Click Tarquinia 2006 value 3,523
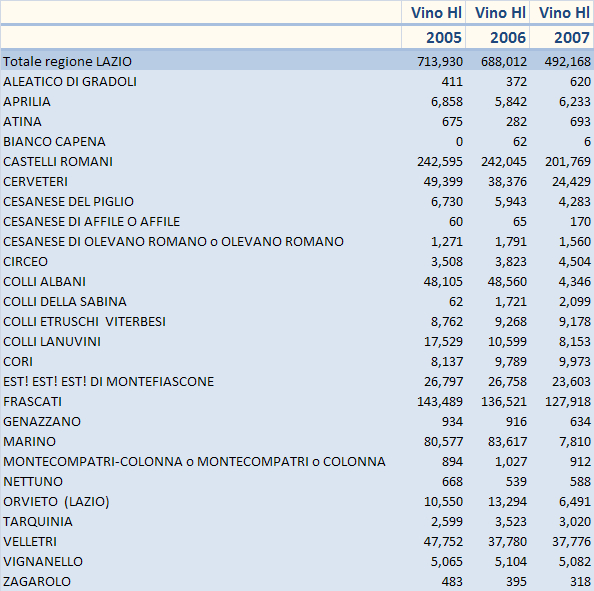The image size is (594, 591). 511,522
